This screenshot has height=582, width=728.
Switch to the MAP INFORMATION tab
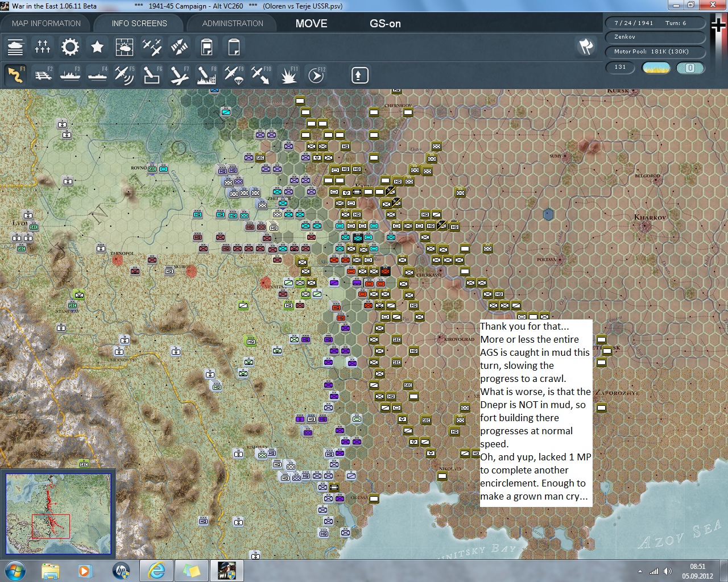(x=46, y=23)
